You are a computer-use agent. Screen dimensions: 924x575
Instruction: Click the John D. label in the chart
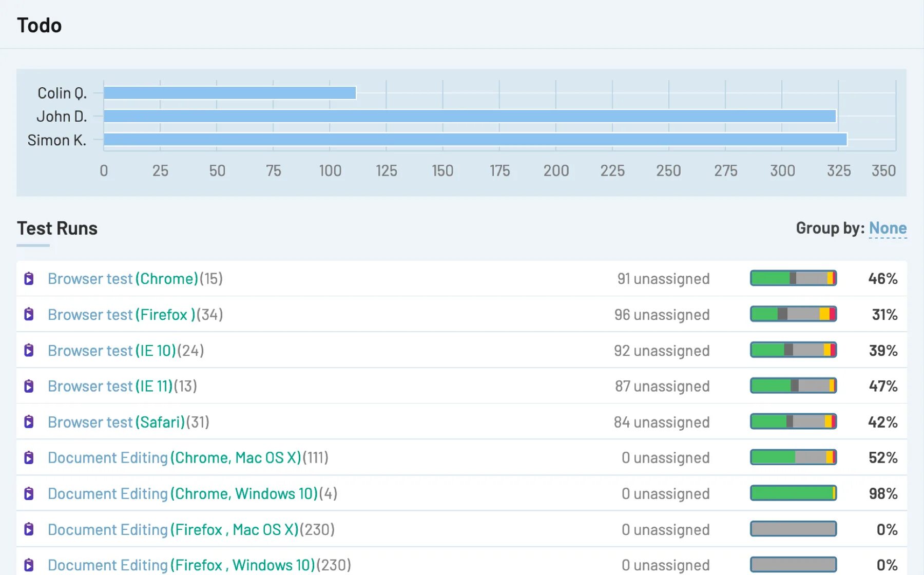62,117
